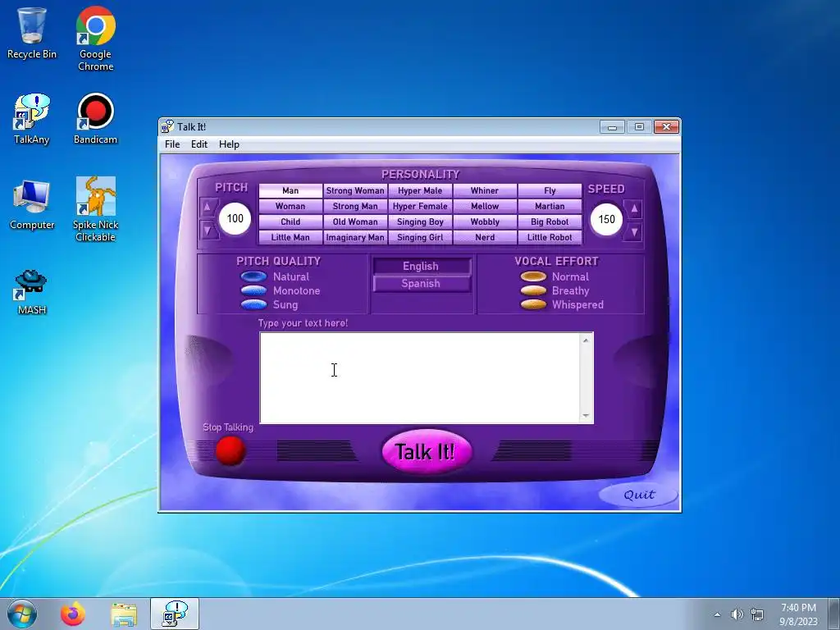The width and height of the screenshot is (840, 630).
Task: Switch language to Spanish
Action: coord(422,283)
